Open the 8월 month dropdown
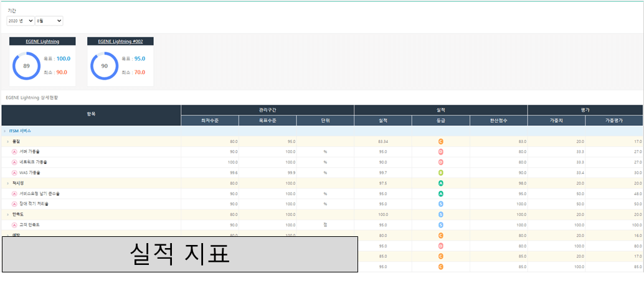Image resolution: width=644 pixels, height=283 pixels. (49, 21)
